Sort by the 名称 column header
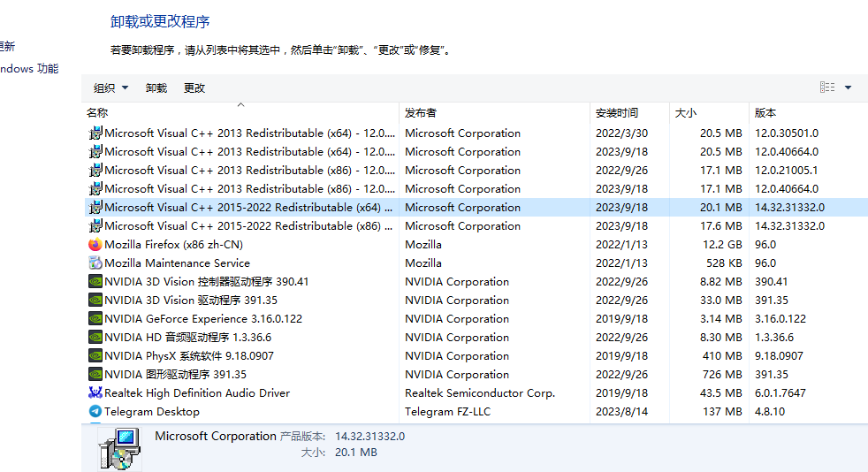 point(241,112)
